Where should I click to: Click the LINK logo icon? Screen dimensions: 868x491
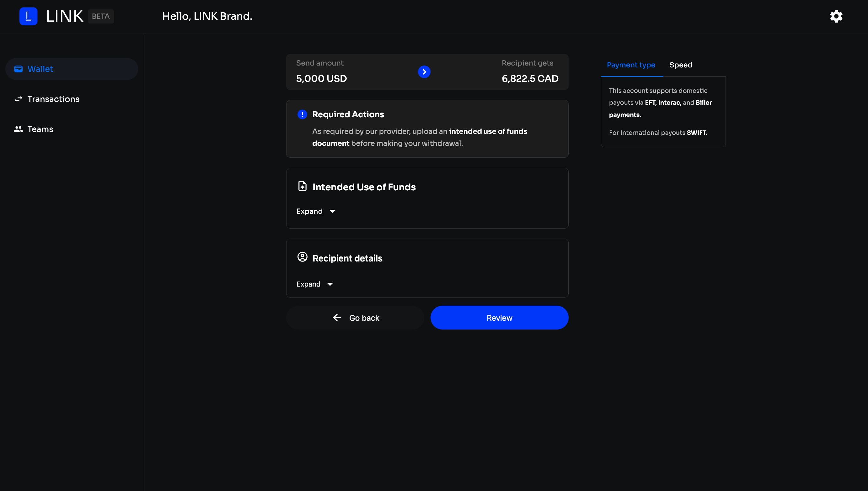[x=28, y=16]
